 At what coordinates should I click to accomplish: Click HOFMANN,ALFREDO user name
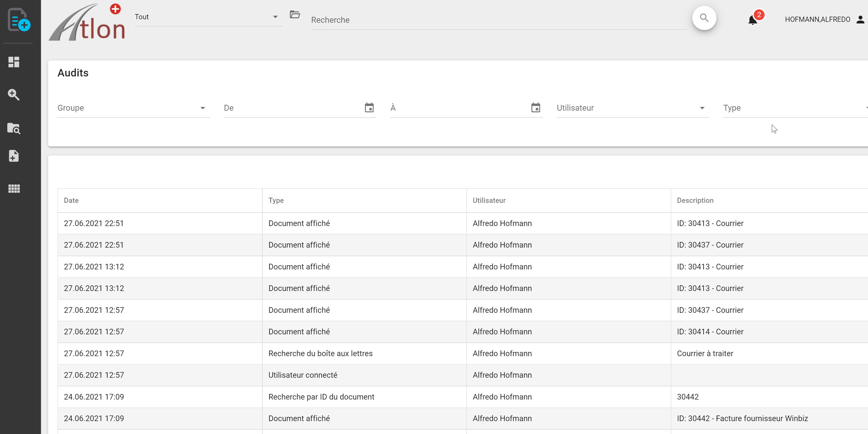(x=818, y=19)
